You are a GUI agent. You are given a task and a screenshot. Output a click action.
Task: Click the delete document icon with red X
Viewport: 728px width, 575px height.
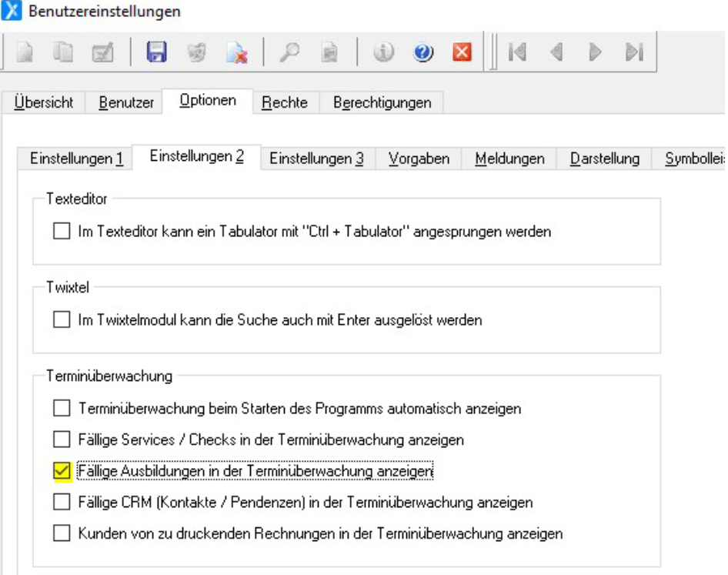tap(235, 52)
